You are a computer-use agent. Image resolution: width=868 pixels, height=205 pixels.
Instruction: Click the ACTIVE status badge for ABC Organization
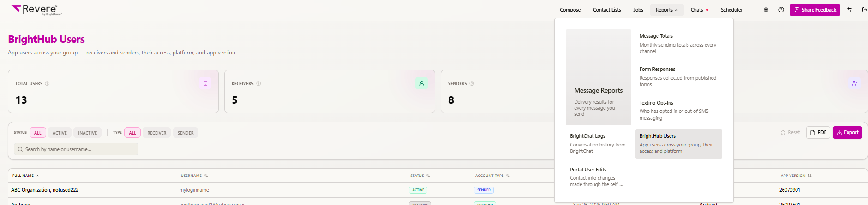(418, 190)
